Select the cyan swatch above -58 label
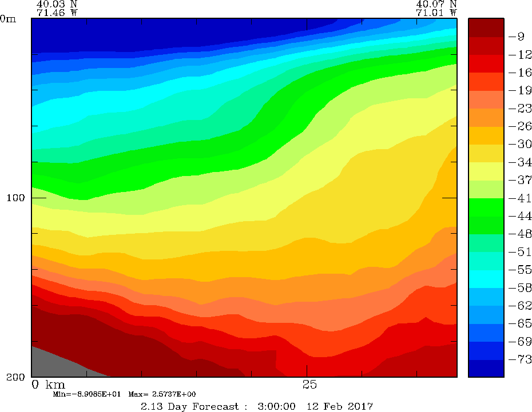This screenshot has height=412, width=532. point(486,279)
